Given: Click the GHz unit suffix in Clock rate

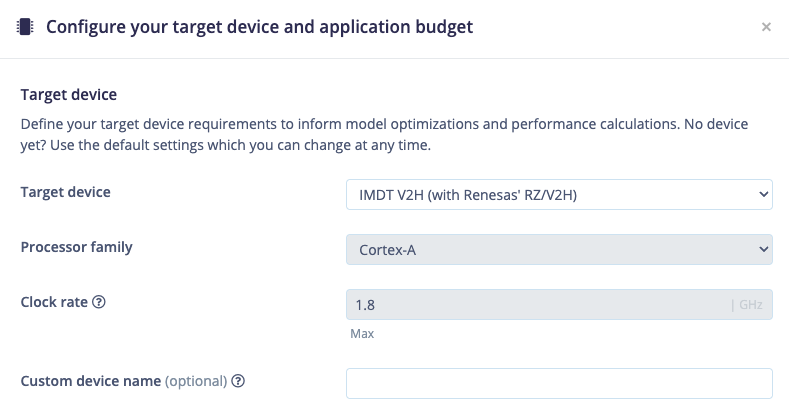Looking at the screenshot, I should (x=750, y=304).
